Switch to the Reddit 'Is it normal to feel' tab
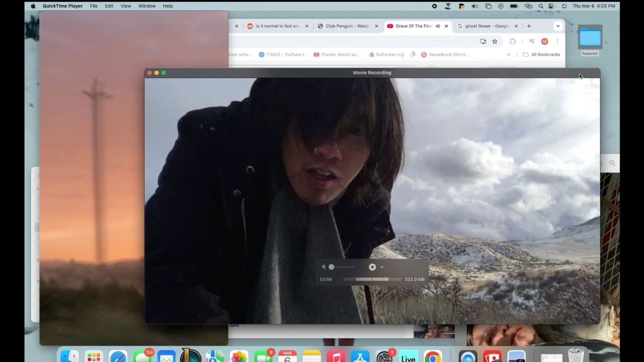 (x=278, y=26)
